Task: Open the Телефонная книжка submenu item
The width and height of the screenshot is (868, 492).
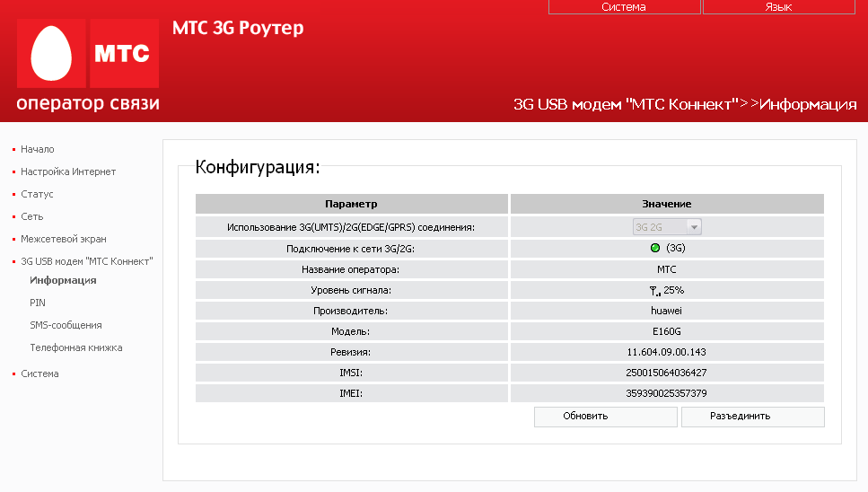Action: pyautogui.click(x=76, y=347)
